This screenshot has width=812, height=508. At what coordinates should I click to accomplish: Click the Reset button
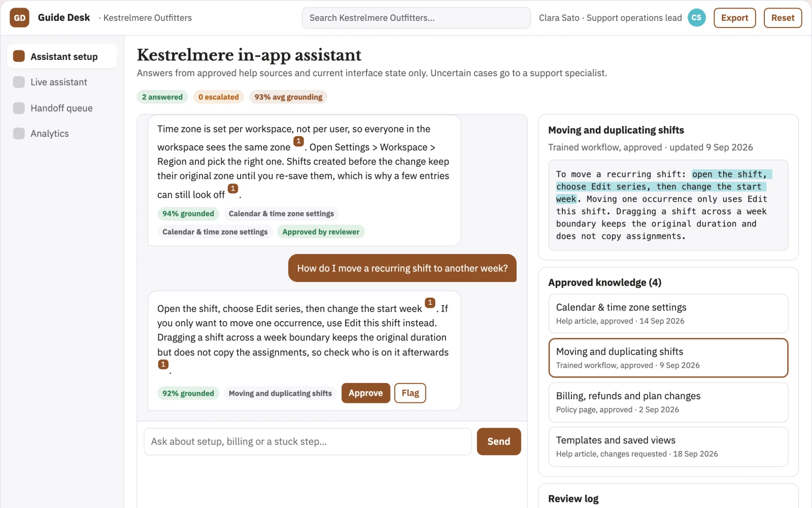click(x=783, y=18)
